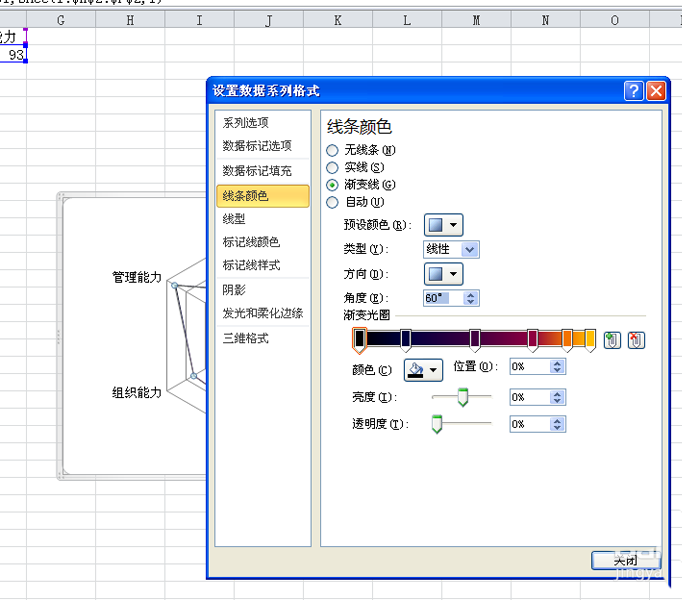
Task: Click the 角度 angle input field
Action: coord(444,298)
